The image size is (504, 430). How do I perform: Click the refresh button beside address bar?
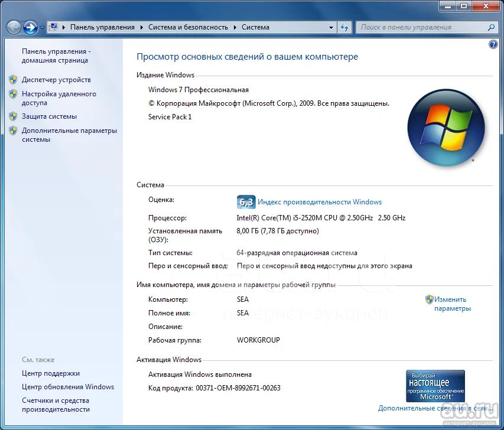[345, 27]
